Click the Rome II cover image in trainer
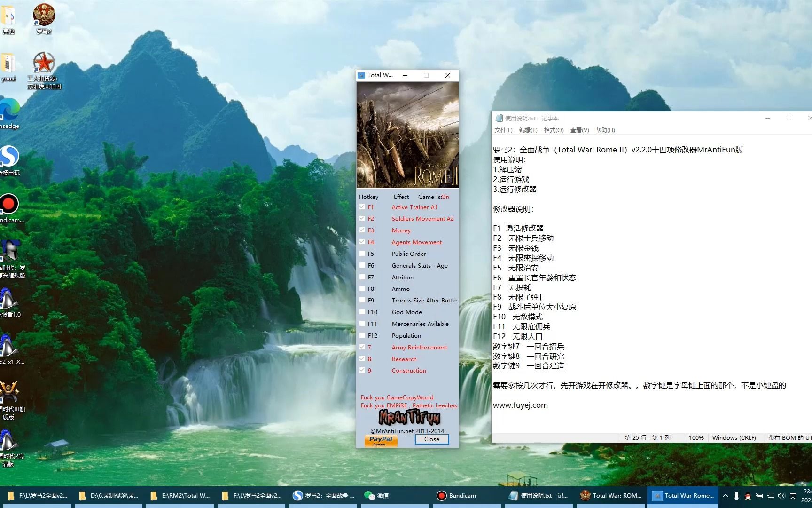 point(407,135)
